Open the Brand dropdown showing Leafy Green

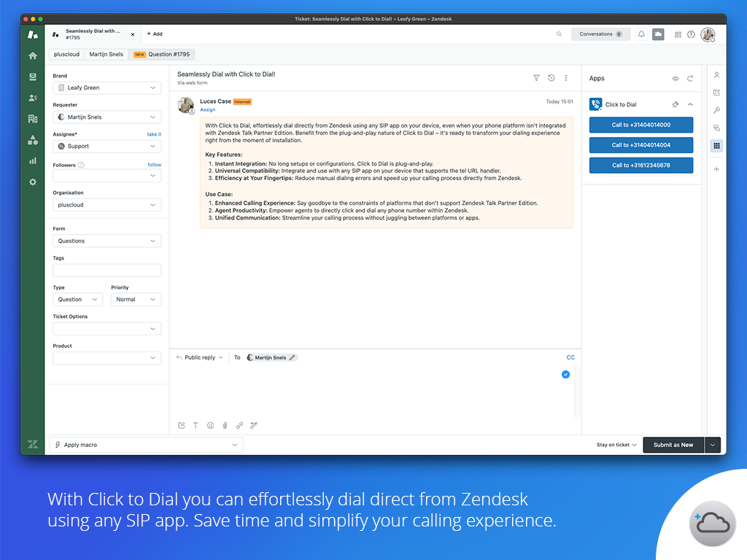[x=107, y=87]
